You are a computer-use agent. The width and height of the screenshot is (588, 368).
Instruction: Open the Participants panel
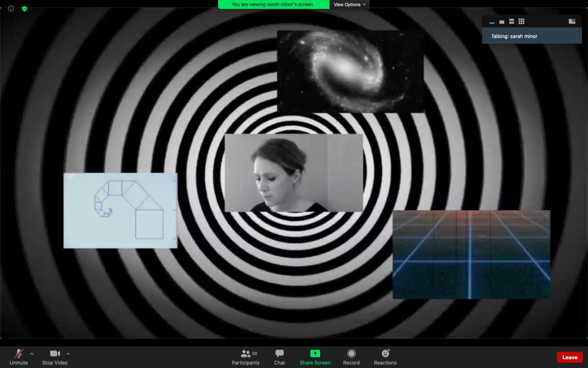246,357
